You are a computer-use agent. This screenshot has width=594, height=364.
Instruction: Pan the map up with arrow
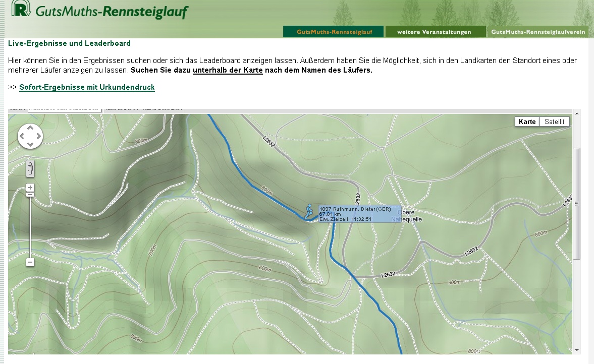pyautogui.click(x=30, y=128)
